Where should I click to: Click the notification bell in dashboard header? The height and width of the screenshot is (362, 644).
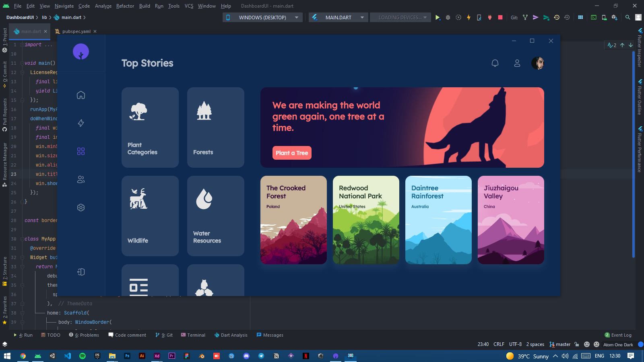(x=495, y=63)
